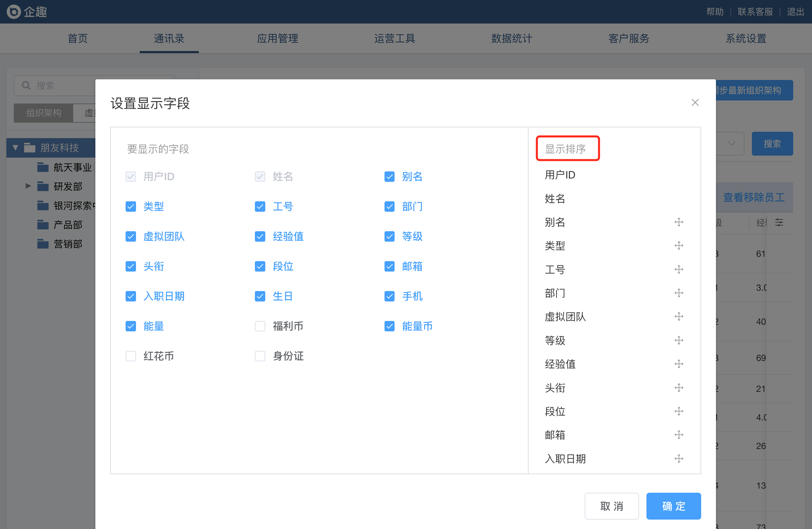Click 姓名 in the 显示排序 list
The width and height of the screenshot is (812, 529).
tap(555, 198)
